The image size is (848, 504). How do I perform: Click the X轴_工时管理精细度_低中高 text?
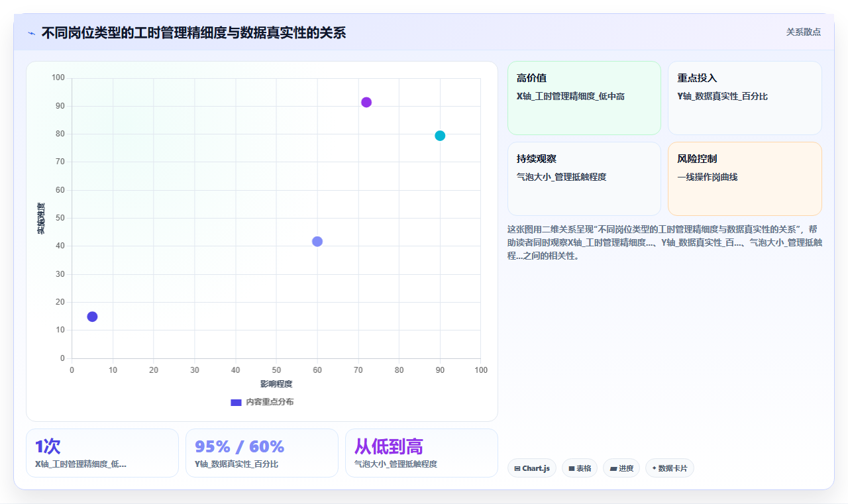point(570,96)
